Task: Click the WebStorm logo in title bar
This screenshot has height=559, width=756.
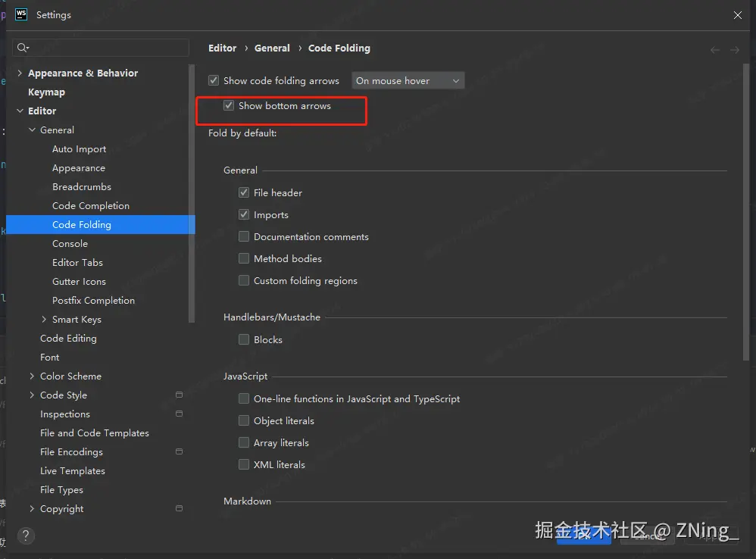Action: coord(21,14)
